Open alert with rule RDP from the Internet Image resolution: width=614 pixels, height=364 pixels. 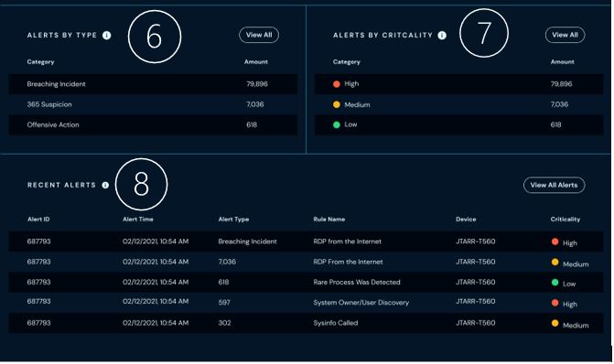pos(306,241)
